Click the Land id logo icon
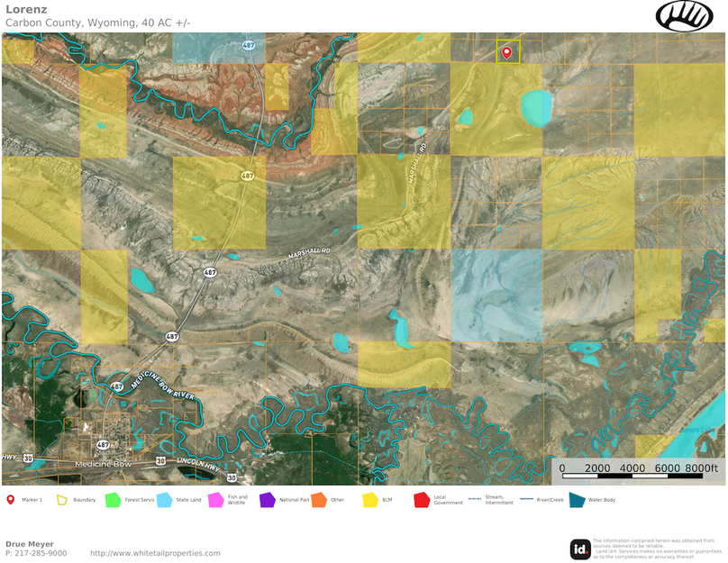The width and height of the screenshot is (728, 563). coord(580,548)
